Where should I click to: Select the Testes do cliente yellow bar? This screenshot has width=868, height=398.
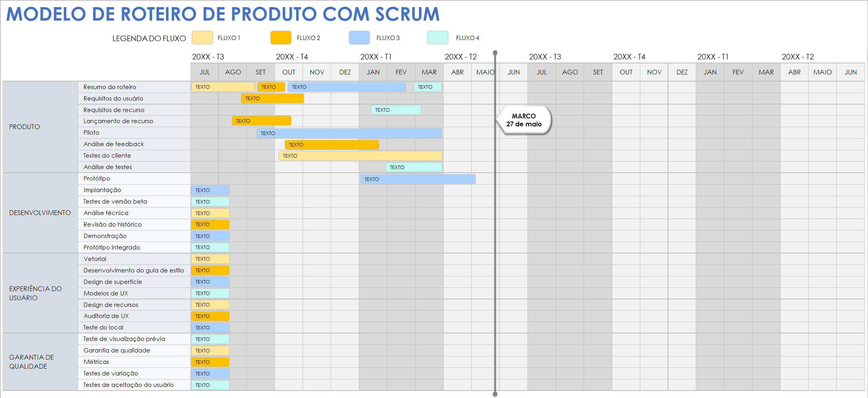tap(360, 156)
